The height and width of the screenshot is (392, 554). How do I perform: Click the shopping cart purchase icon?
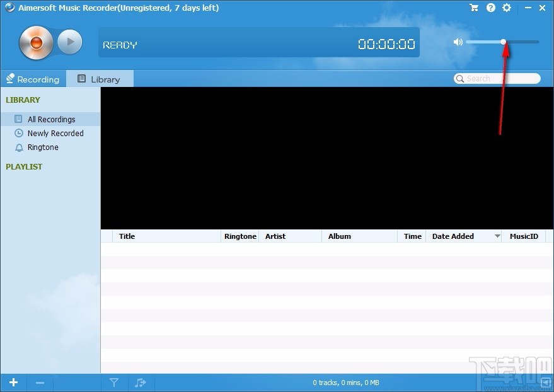click(474, 8)
